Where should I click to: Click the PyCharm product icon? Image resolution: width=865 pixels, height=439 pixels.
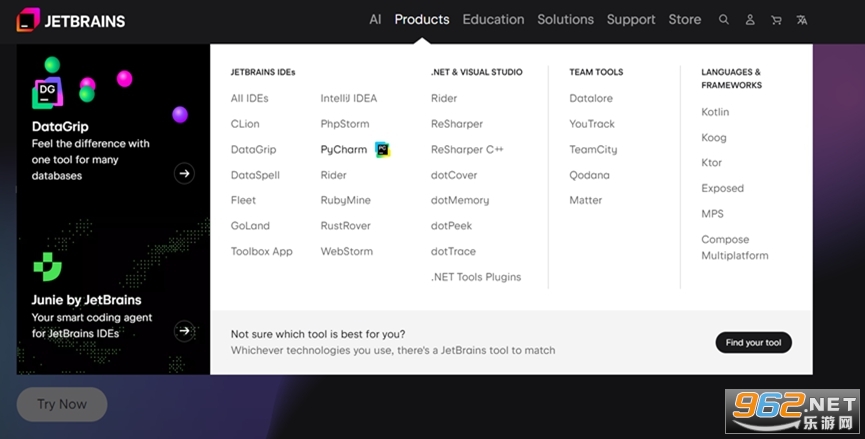click(382, 149)
